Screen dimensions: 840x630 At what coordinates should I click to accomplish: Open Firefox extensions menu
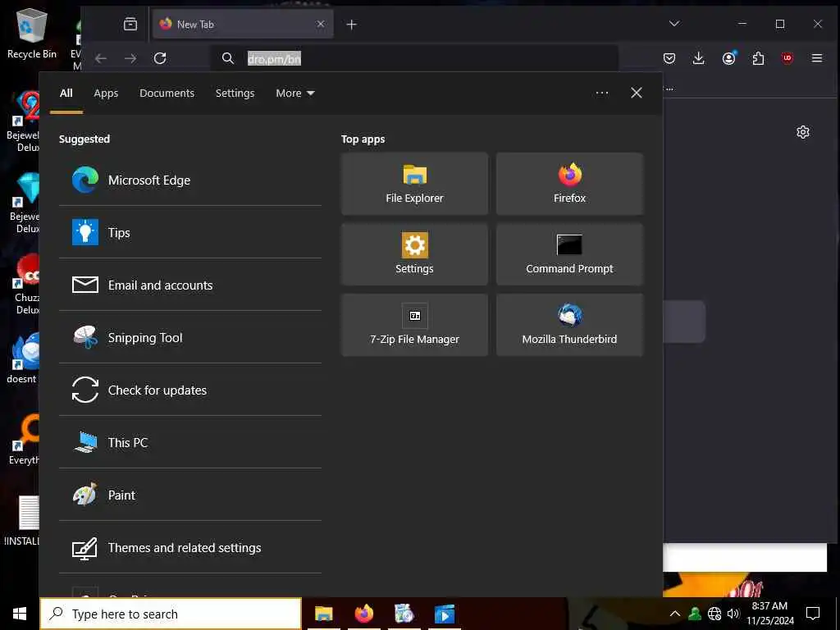[x=758, y=58]
